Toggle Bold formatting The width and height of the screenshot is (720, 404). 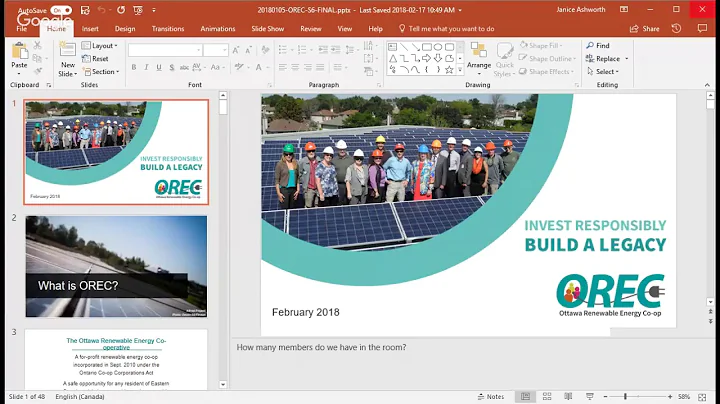(134, 67)
